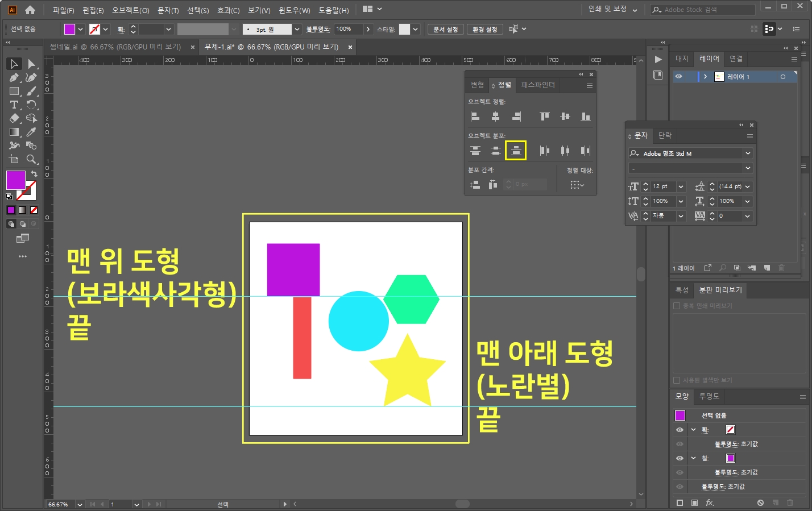Toggle visibility of 레이어 1
The image size is (812, 511).
tap(679, 77)
